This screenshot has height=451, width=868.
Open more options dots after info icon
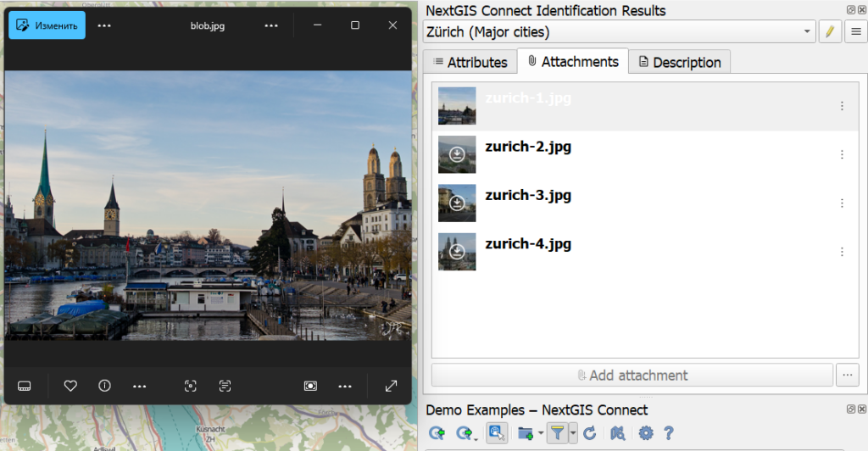(x=140, y=387)
